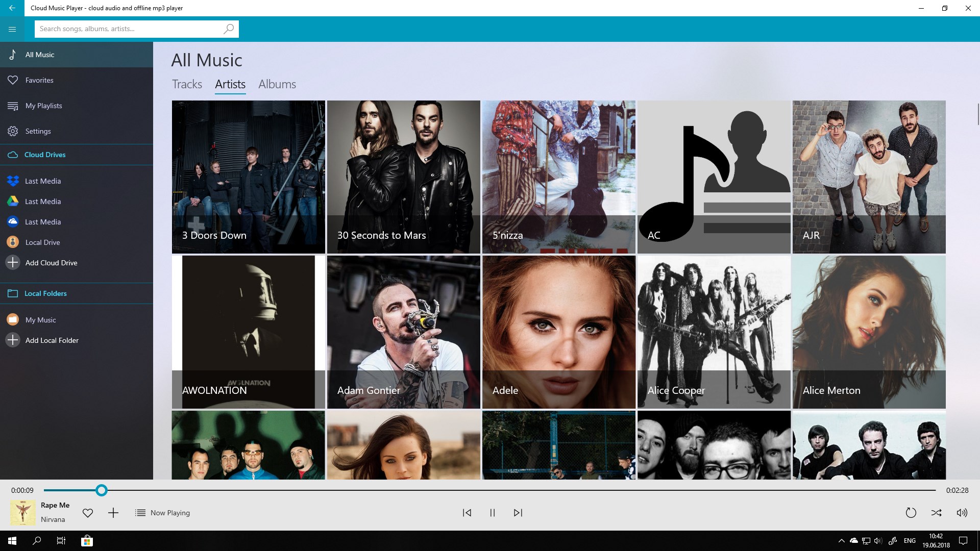This screenshot has width=980, height=551.
Task: Click the plus icon to add to playlist
Action: 113,513
